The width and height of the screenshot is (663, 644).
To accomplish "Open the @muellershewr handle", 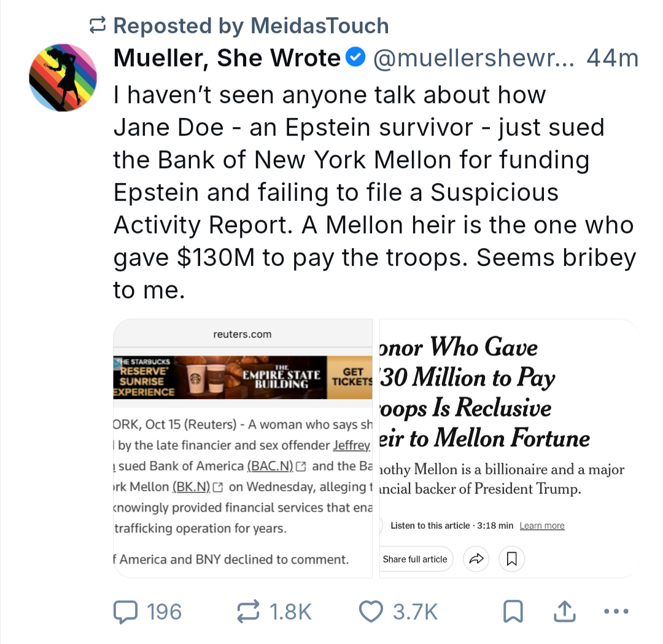I will [x=472, y=58].
